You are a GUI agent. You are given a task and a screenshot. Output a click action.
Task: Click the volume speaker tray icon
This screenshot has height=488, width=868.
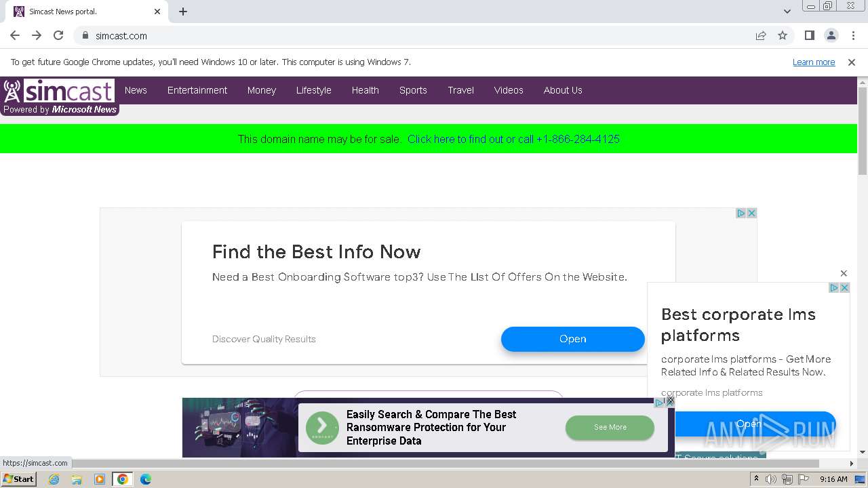click(x=770, y=479)
